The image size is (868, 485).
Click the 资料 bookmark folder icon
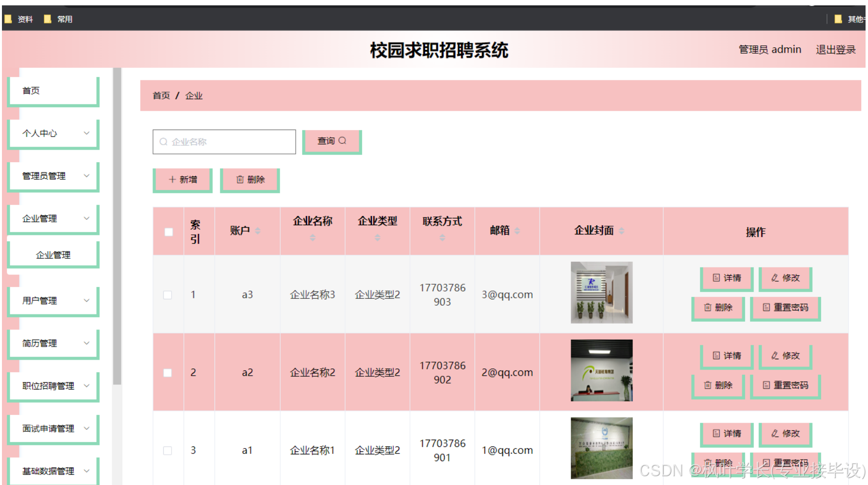[x=8, y=19]
